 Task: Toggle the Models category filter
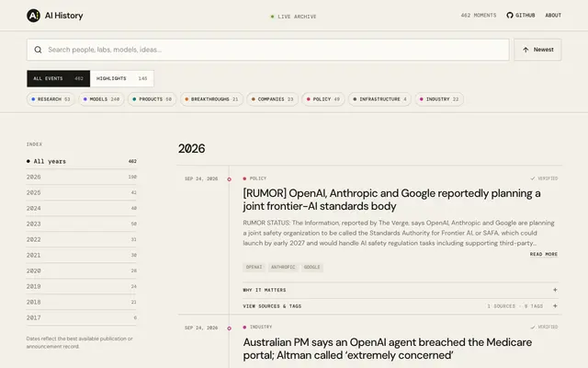click(x=101, y=99)
